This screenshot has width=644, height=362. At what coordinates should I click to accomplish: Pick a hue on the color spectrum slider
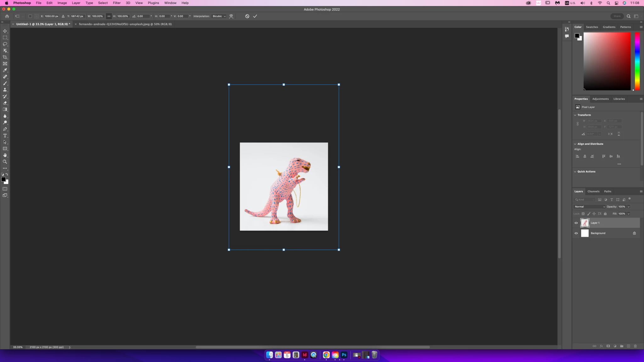[x=637, y=61]
